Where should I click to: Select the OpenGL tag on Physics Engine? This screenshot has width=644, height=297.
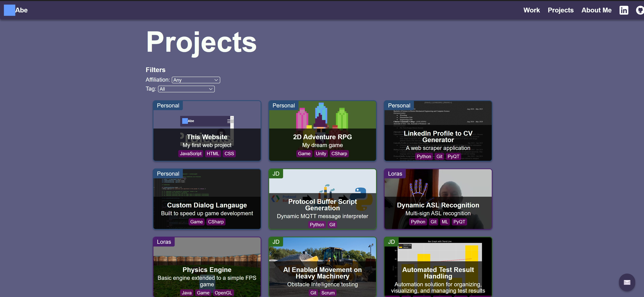pos(223,293)
